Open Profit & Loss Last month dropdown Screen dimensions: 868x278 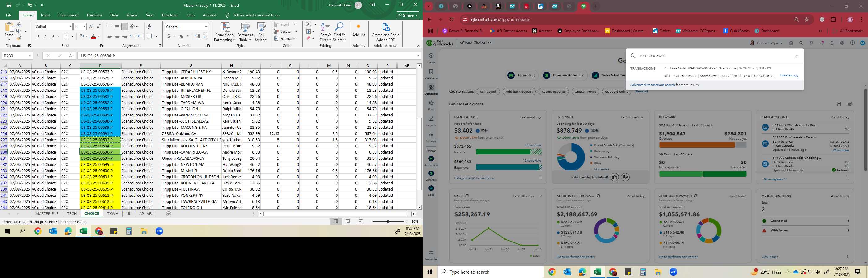click(531, 117)
